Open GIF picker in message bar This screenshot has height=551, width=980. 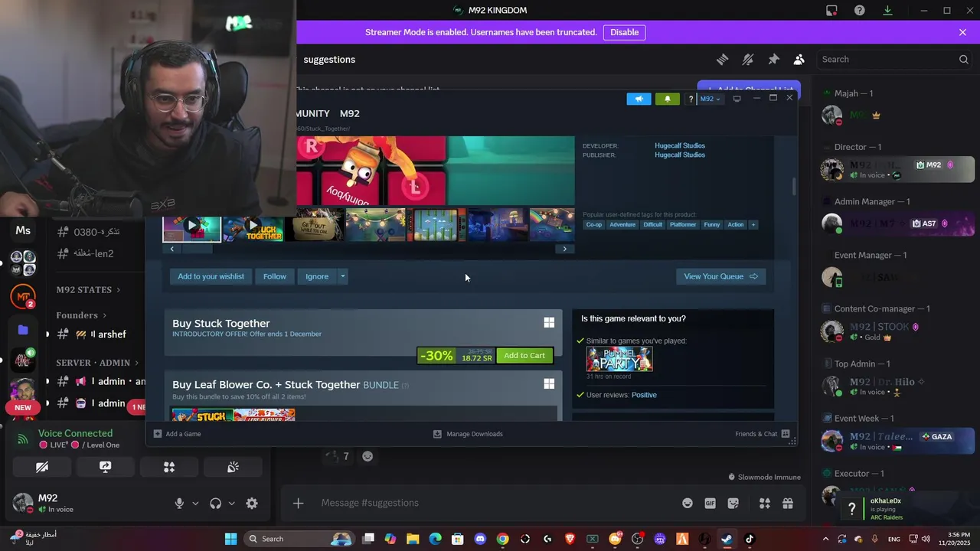tap(710, 503)
